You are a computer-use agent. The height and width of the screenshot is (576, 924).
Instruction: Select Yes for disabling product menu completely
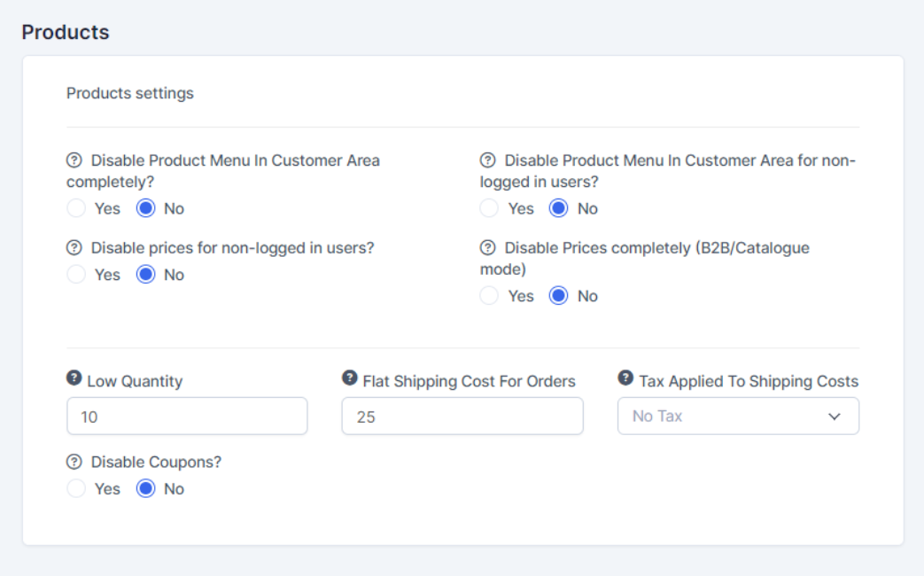click(x=76, y=208)
